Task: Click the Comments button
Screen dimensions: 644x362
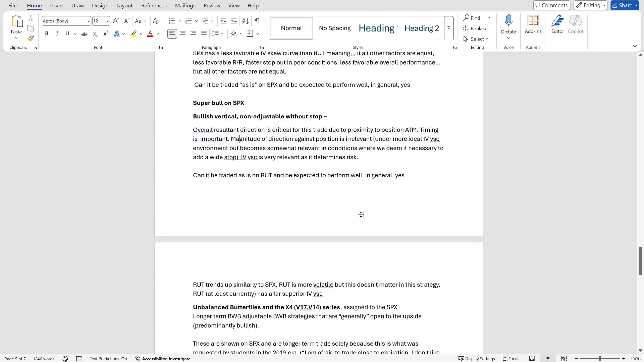Action: (x=552, y=5)
